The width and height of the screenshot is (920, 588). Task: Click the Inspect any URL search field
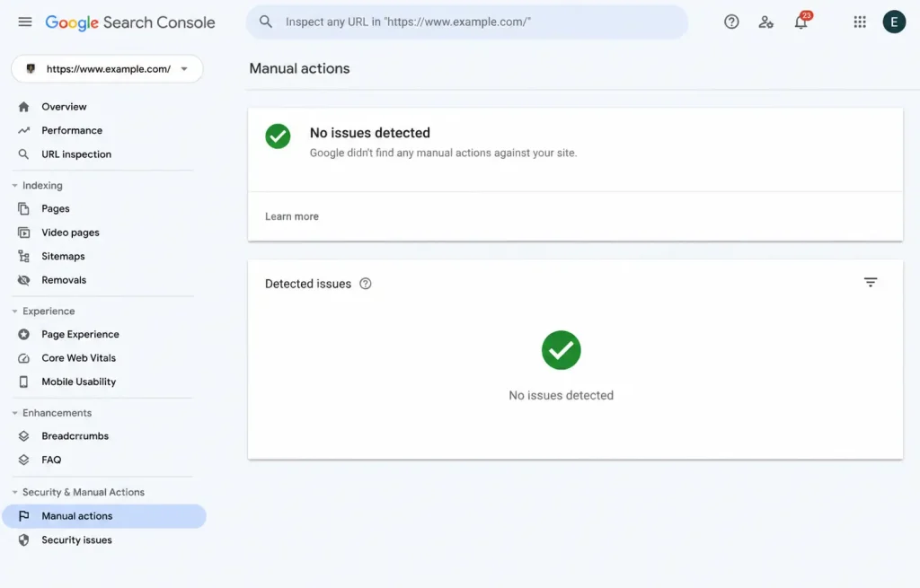click(x=467, y=22)
